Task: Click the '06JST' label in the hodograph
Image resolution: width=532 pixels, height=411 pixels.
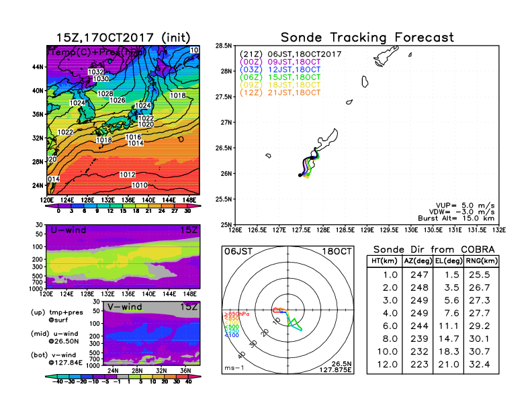Action: click(x=238, y=252)
